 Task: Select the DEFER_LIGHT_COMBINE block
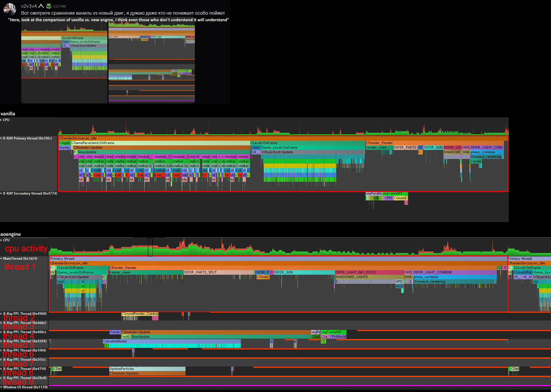pyautogui.click(x=455, y=272)
